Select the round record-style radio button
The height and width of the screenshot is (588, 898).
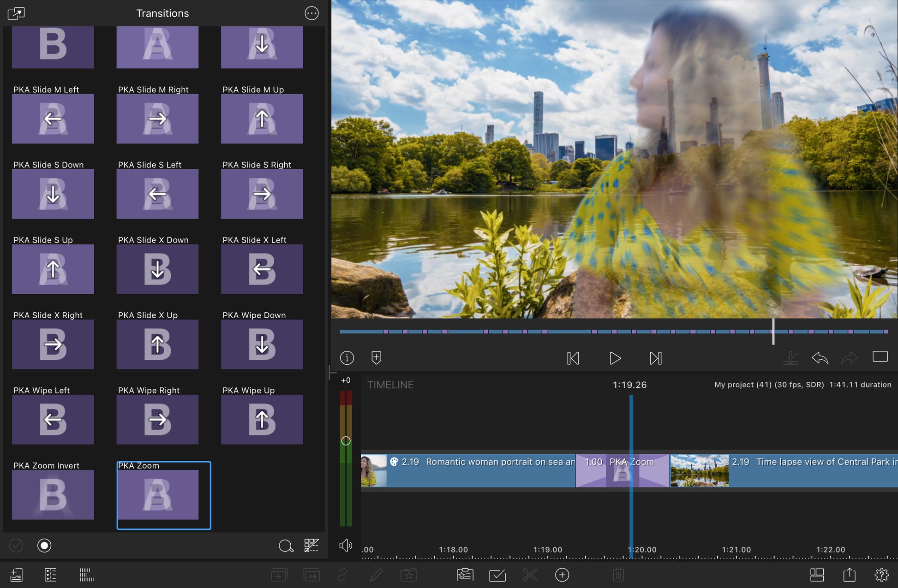pos(44,546)
